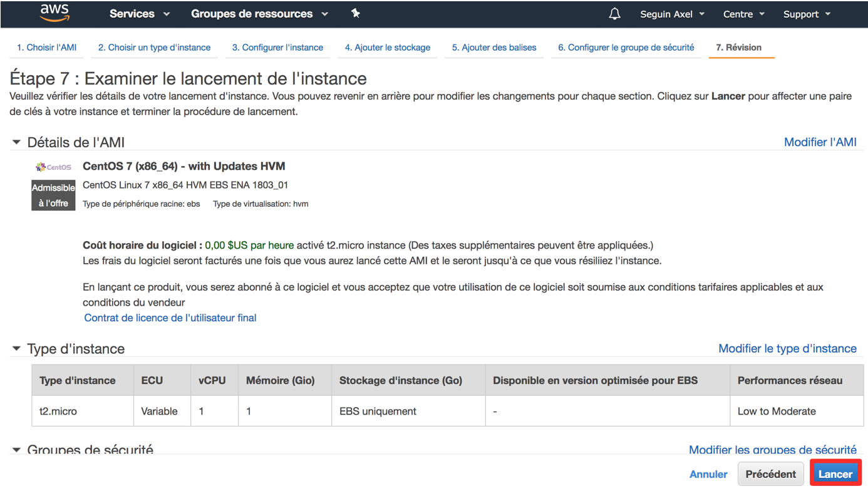Click the Modifier l'AMI link
Image resolution: width=868 pixels, height=491 pixels.
coord(820,142)
